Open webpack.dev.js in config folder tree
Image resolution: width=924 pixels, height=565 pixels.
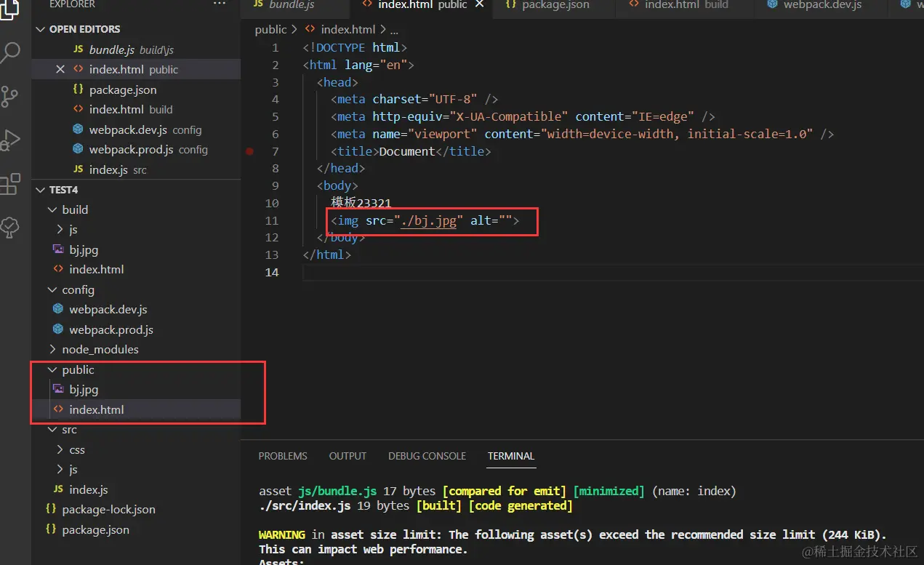[136, 309]
